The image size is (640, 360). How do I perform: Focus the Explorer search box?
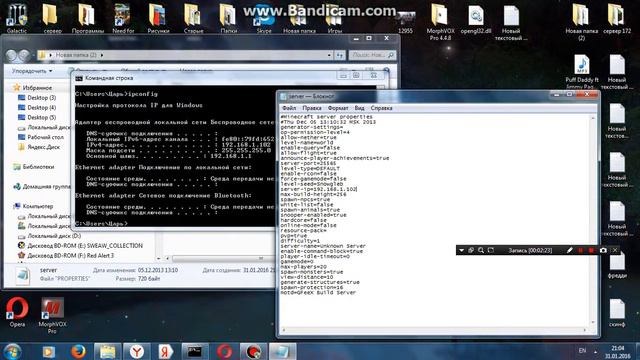pyautogui.click(x=373, y=55)
